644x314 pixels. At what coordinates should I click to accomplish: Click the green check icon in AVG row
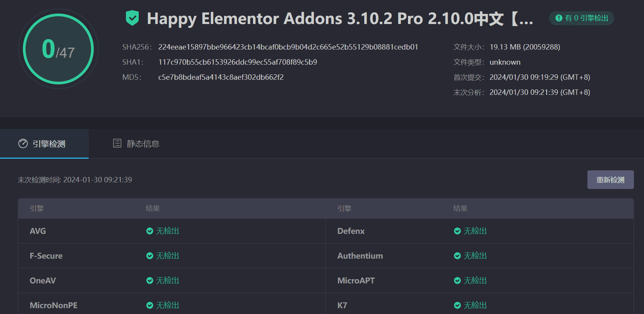(x=150, y=231)
